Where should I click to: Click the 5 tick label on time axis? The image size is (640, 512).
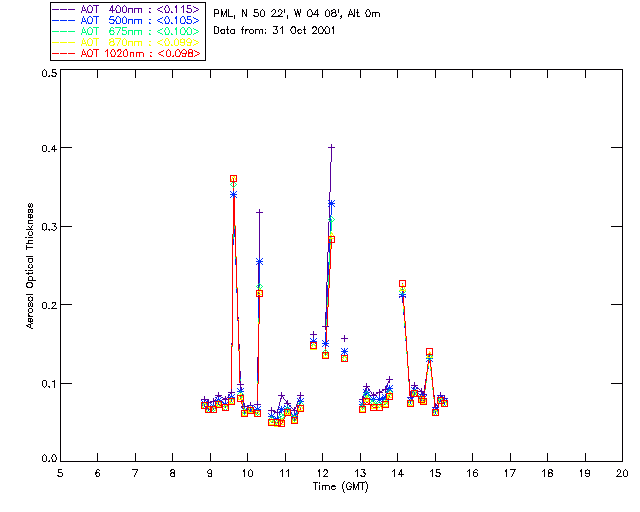coord(60,472)
